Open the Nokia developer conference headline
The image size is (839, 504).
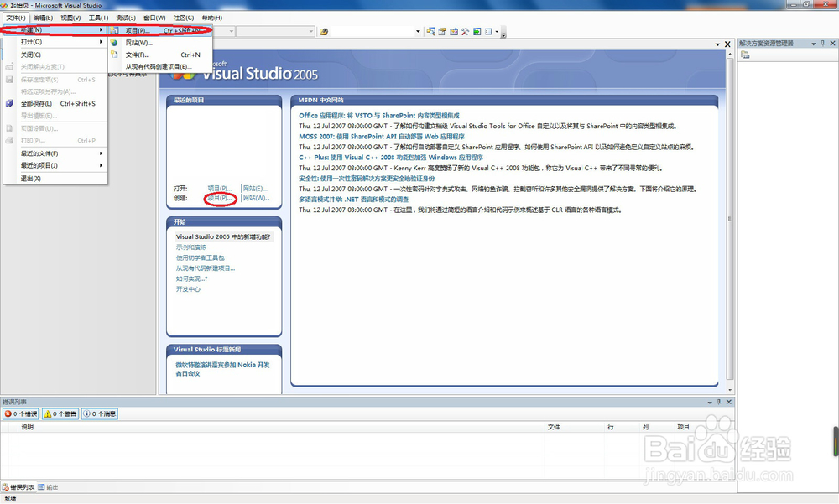click(x=222, y=369)
